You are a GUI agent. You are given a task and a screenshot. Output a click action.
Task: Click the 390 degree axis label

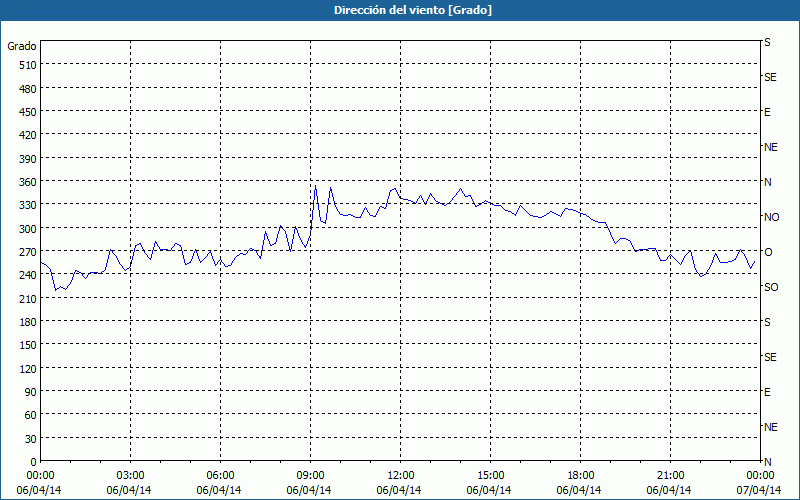pos(29,159)
